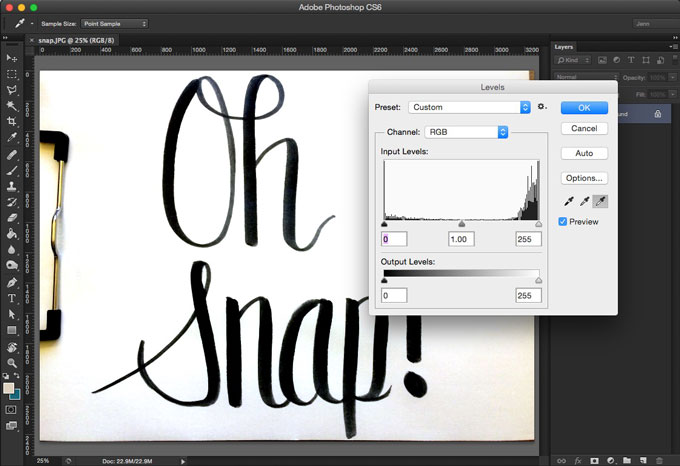680x466 pixels.
Task: Toggle the layer filtering on/off switch
Action: (x=675, y=59)
